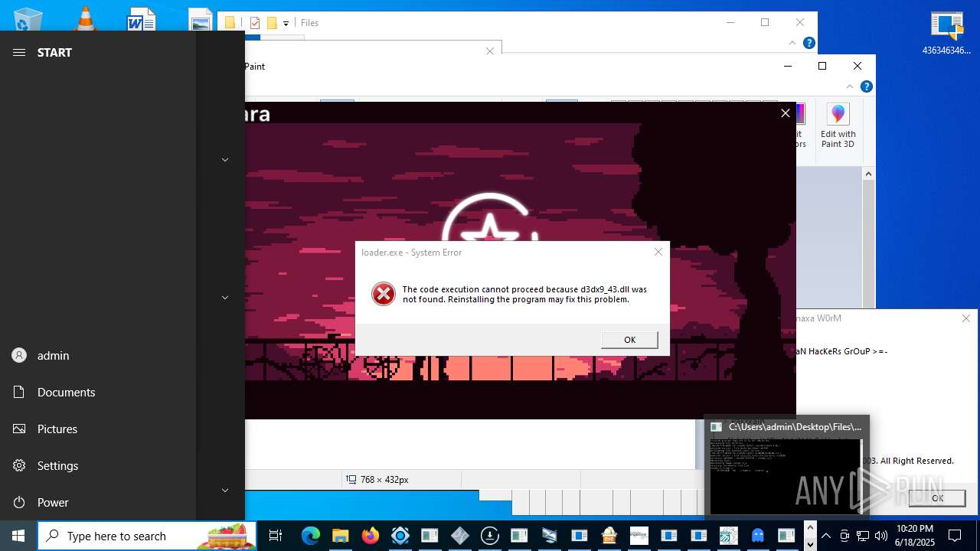Open the admin user account entry

[x=98, y=355]
